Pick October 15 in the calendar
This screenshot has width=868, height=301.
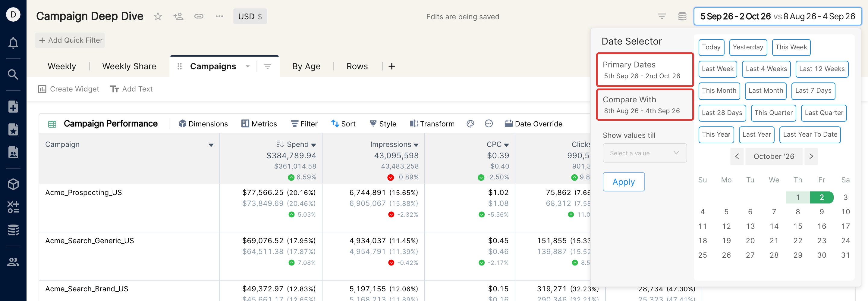point(797,226)
